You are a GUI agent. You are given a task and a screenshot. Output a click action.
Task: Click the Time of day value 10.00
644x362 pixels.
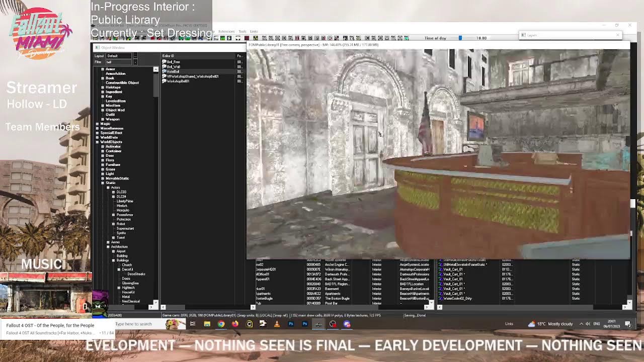coord(481,38)
